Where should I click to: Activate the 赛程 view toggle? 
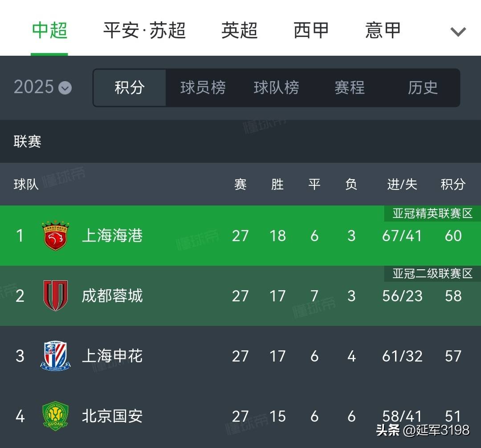[350, 88]
